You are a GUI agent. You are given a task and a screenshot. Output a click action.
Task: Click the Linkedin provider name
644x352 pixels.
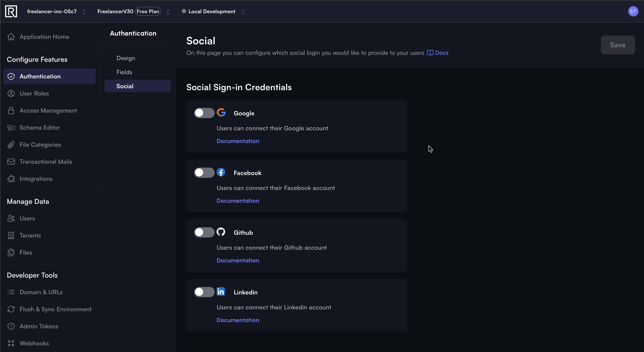pos(245,292)
